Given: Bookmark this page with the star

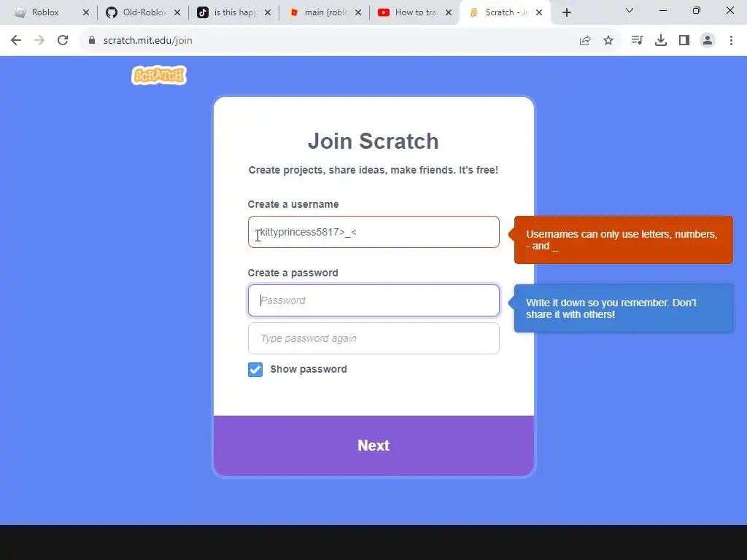Looking at the screenshot, I should [608, 41].
